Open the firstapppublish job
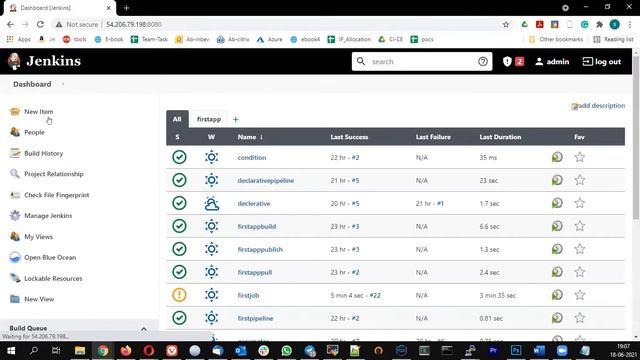The image size is (640, 360). point(260,249)
